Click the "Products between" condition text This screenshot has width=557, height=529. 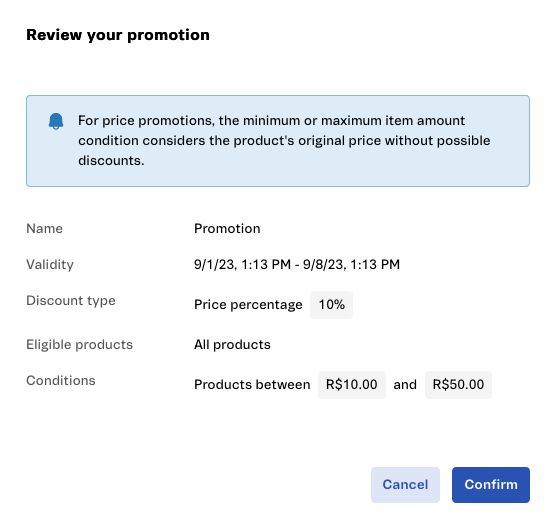(252, 385)
